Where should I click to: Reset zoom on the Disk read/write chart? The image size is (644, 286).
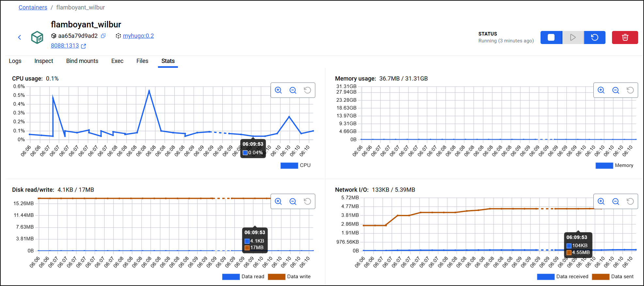pyautogui.click(x=307, y=202)
